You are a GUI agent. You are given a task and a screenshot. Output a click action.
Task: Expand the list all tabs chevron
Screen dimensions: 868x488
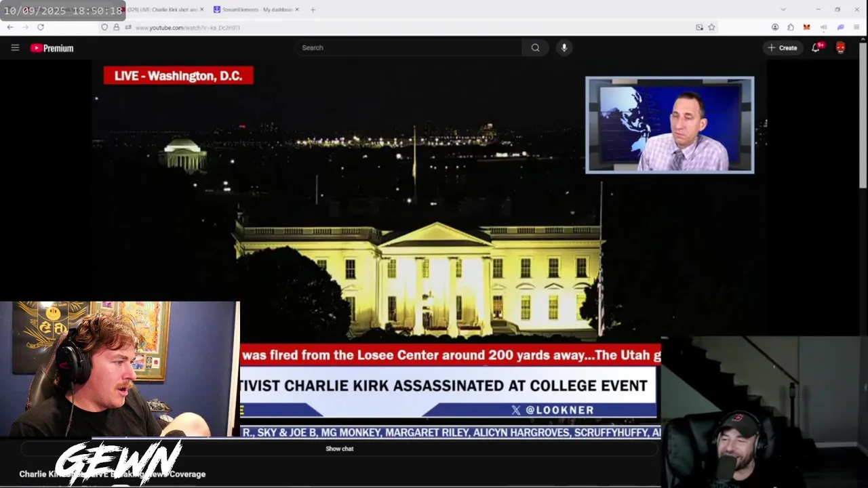coord(783,9)
